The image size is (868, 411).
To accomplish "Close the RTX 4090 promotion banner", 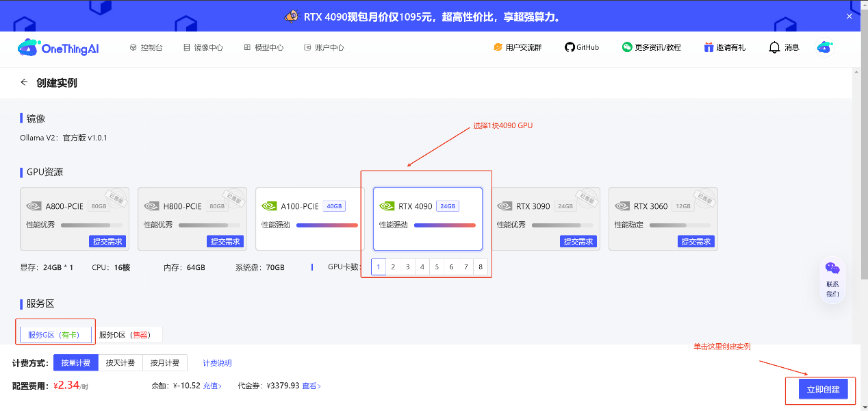I will pyautogui.click(x=850, y=16).
